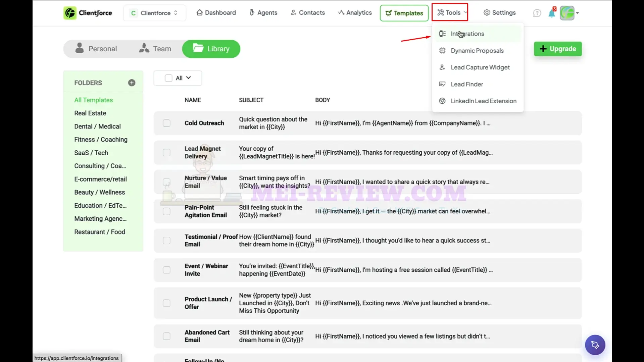The width and height of the screenshot is (644, 362).
Task: Open the E-commerce/retail folder
Action: pos(100,179)
